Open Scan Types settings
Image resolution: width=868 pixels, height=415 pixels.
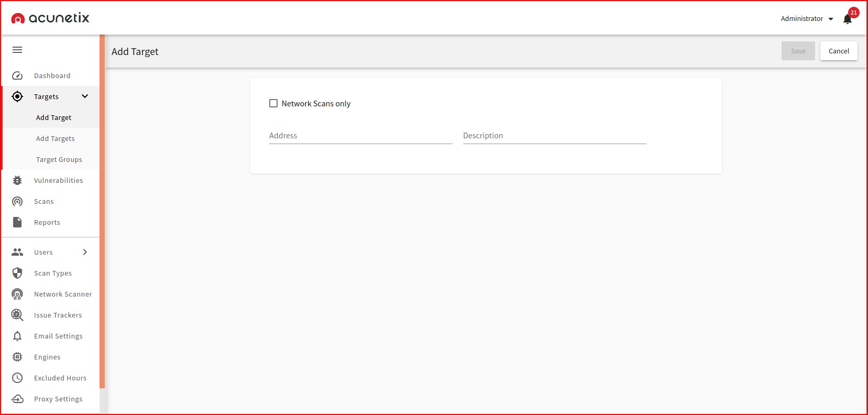pyautogui.click(x=51, y=273)
